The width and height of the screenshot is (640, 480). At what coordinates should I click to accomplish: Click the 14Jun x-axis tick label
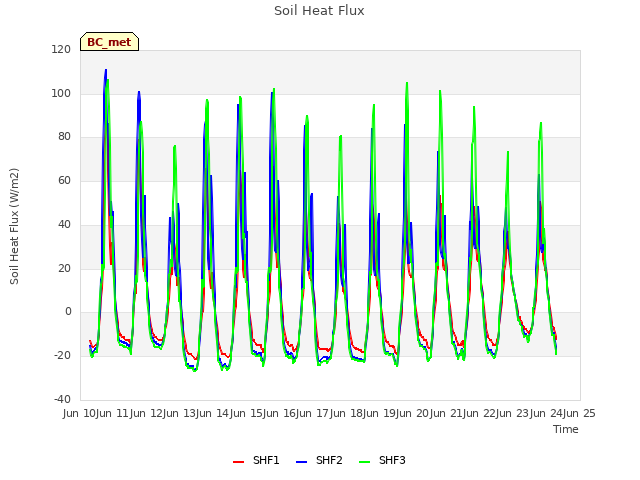[x=231, y=413]
